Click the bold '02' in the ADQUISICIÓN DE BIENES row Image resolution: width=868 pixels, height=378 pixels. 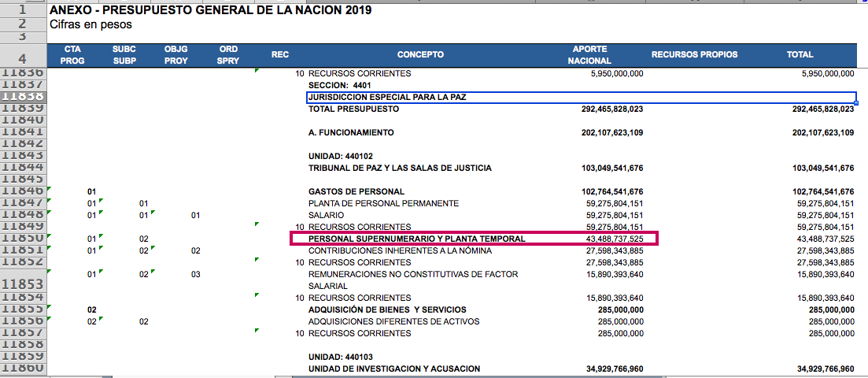pos(92,309)
